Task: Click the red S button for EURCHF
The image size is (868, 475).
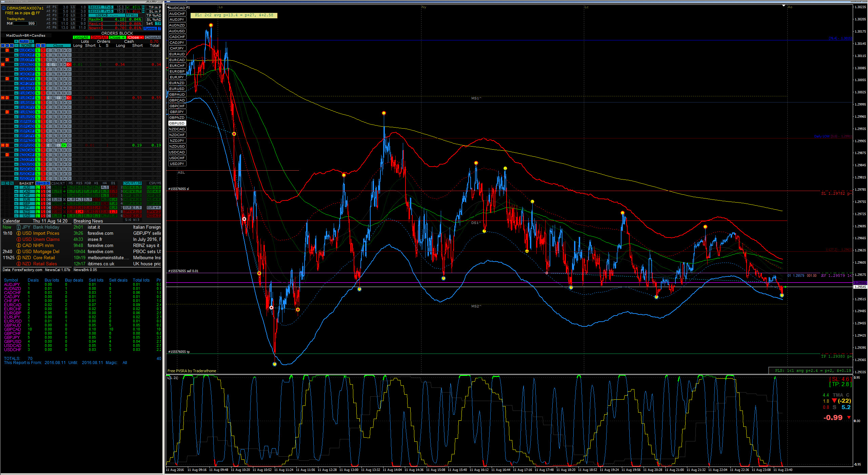Action: 43,98
